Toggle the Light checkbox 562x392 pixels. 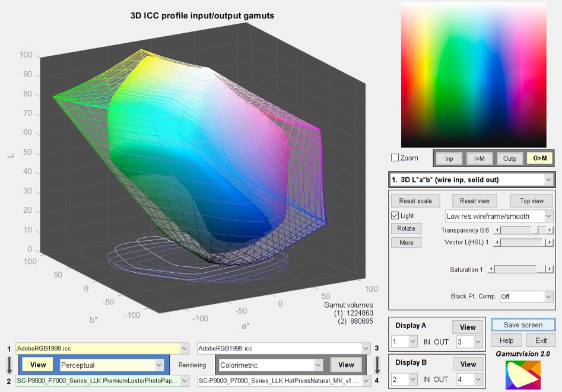[x=395, y=216]
